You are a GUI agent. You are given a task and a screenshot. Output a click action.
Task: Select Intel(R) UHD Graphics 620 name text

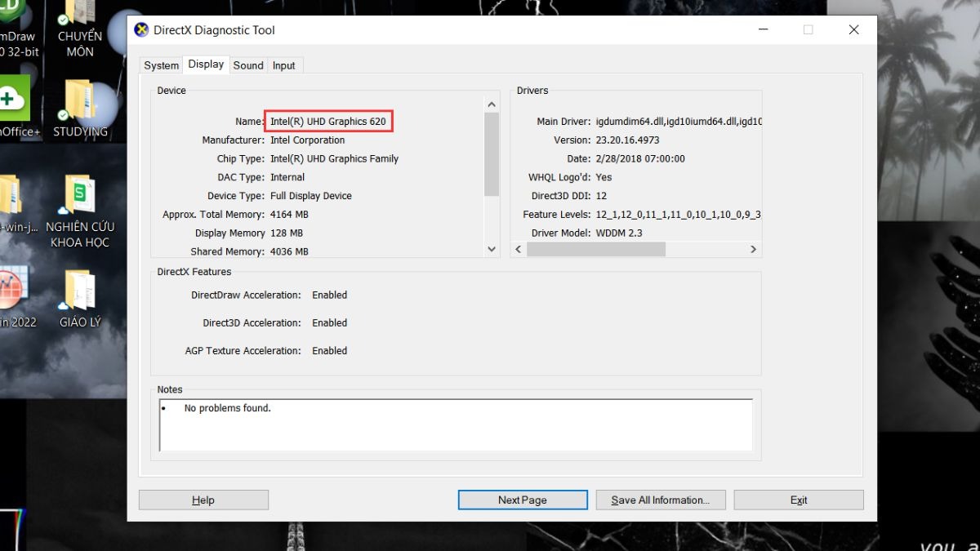(328, 121)
